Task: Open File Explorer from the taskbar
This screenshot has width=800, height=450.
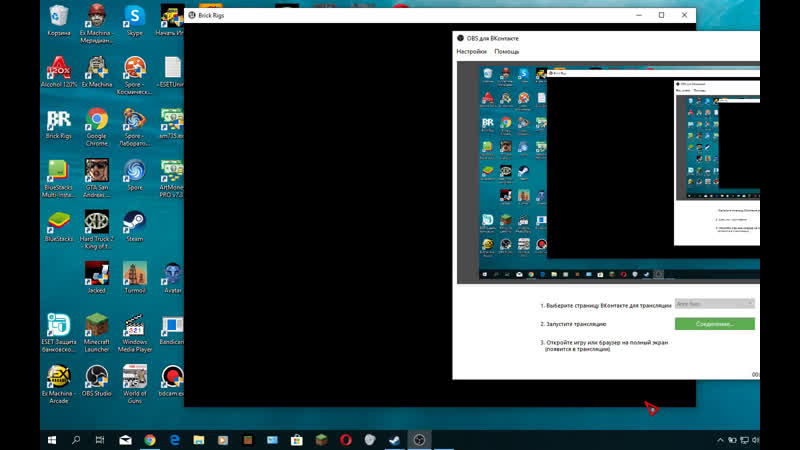Action: tap(198, 440)
